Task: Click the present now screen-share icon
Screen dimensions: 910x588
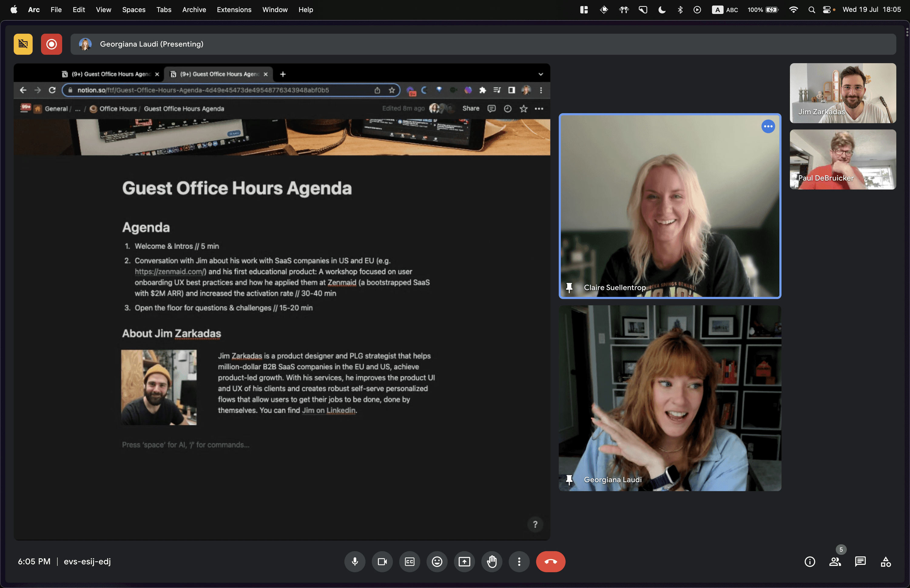Action: (x=464, y=561)
